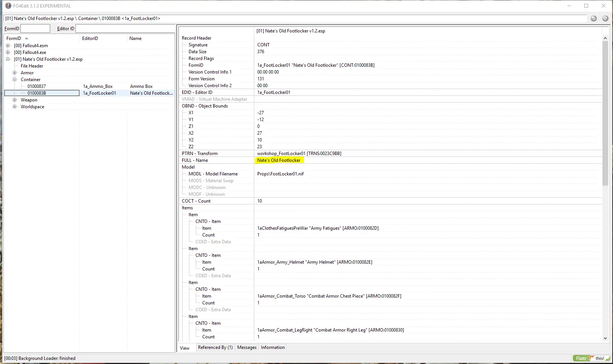This screenshot has height=364, width=613.
Task: Sort by the EditorID column header
Action: pyautogui.click(x=103, y=38)
